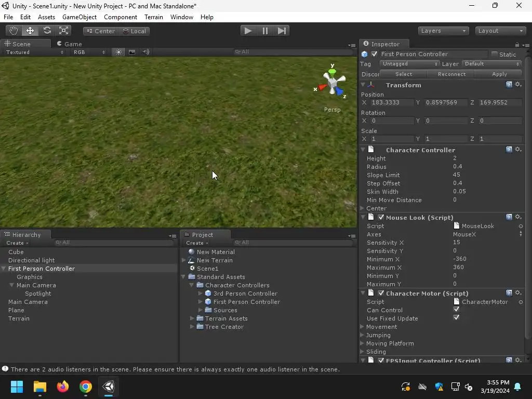Expand the Sliding section

(362, 352)
